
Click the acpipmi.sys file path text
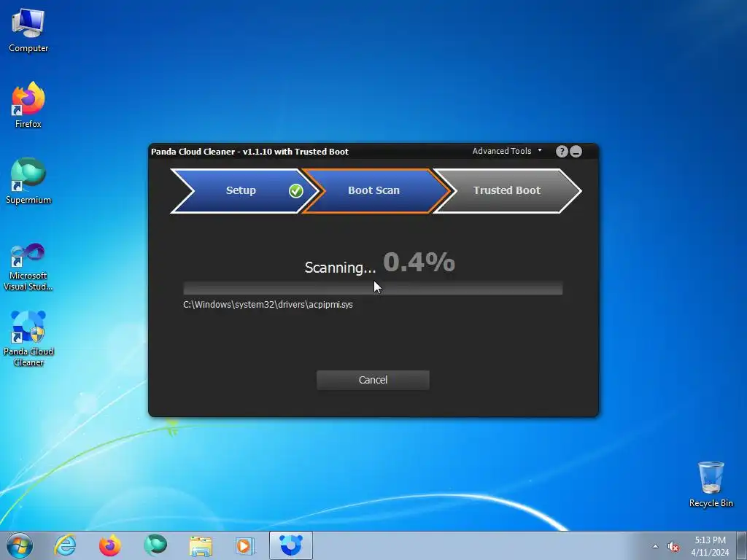click(268, 305)
